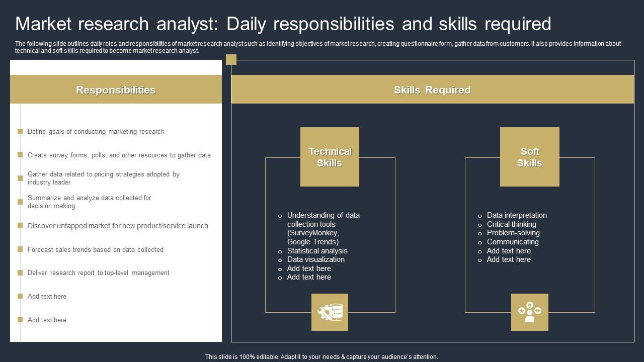Select 'Critical thinking' list item

pyautogui.click(x=512, y=224)
